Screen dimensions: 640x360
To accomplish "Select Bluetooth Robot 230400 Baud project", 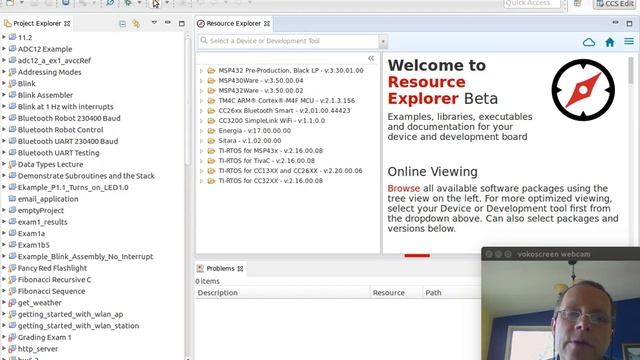I will pyautogui.click(x=69, y=118).
